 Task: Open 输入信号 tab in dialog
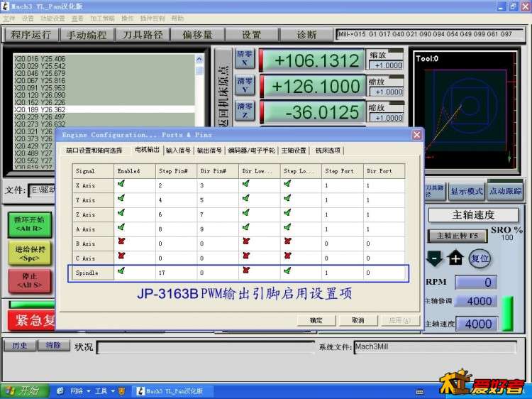(178, 151)
